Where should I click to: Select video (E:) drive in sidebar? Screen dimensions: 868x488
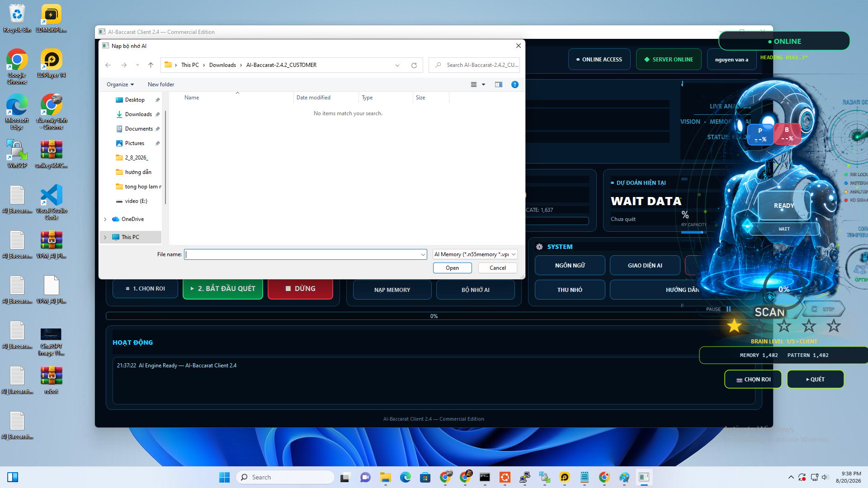click(136, 201)
